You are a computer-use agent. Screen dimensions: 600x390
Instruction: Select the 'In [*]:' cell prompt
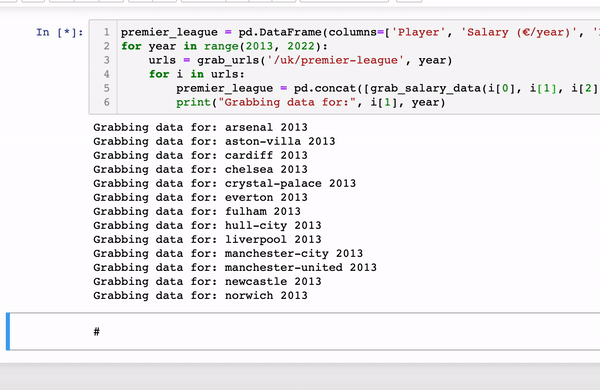[x=60, y=33]
